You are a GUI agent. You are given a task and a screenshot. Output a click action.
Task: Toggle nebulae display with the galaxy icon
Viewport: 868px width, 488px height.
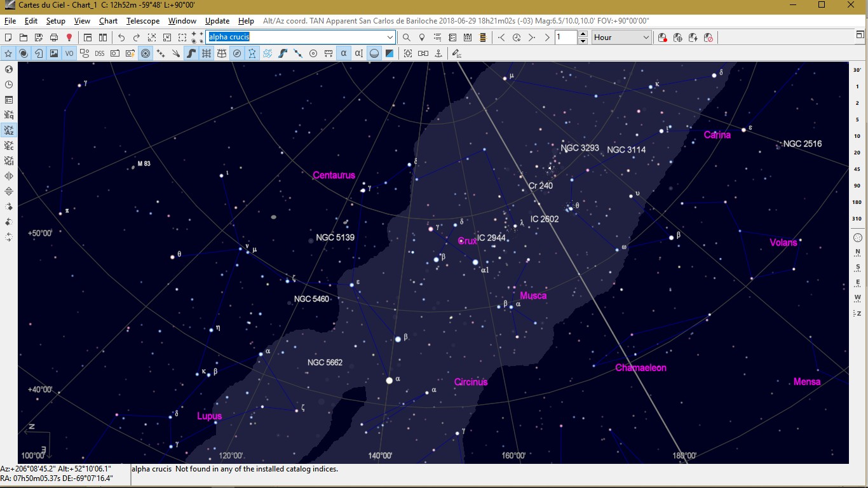point(24,53)
